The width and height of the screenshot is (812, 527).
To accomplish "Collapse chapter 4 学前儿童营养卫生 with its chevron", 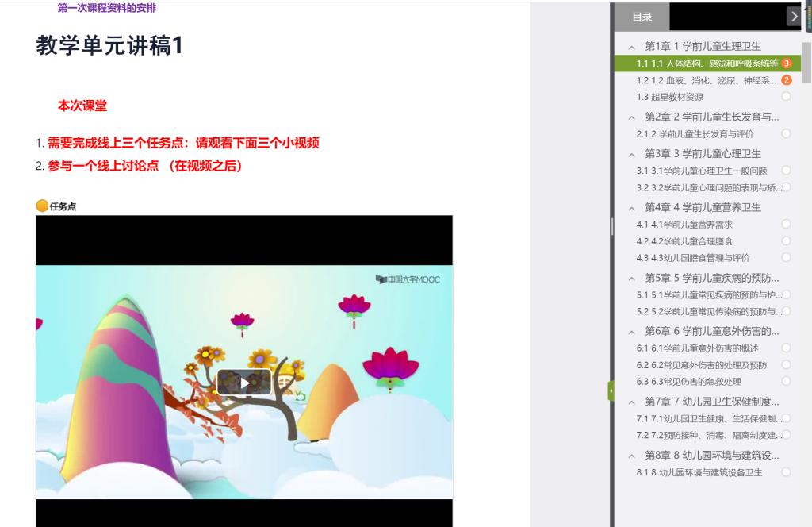I will point(631,208).
